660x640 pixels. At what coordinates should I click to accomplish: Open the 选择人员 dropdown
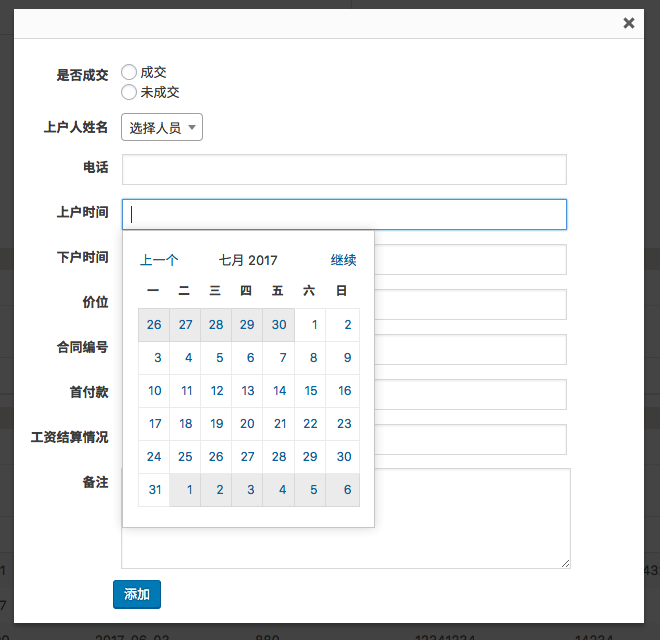point(162,128)
